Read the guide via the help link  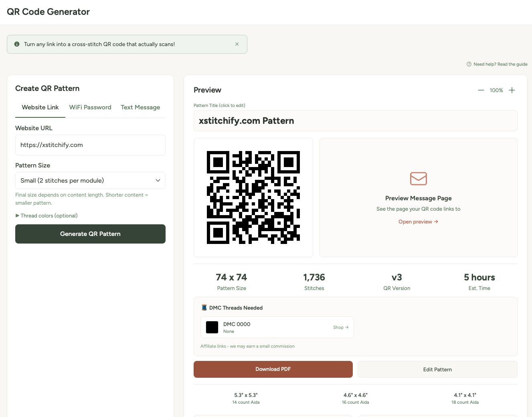pyautogui.click(x=500, y=64)
